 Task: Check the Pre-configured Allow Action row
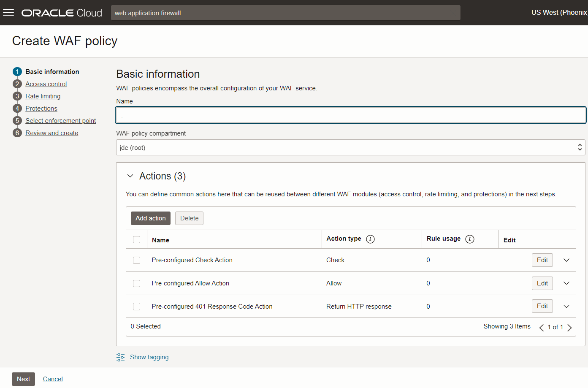click(x=136, y=283)
